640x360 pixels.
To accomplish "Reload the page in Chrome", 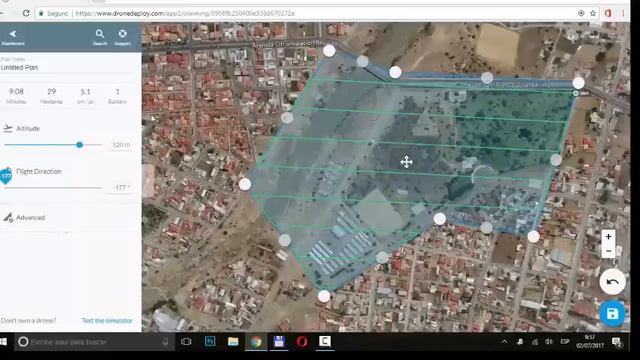I will [x=26, y=13].
